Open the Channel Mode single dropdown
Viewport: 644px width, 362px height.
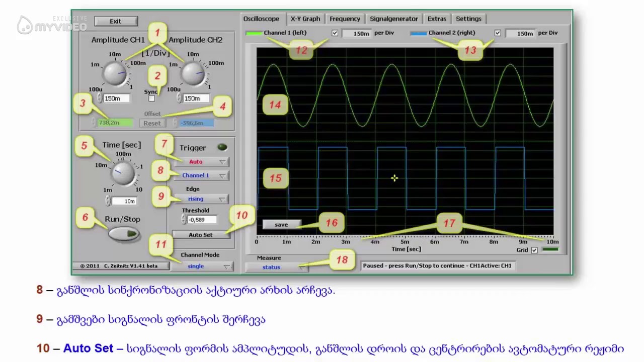coord(202,266)
